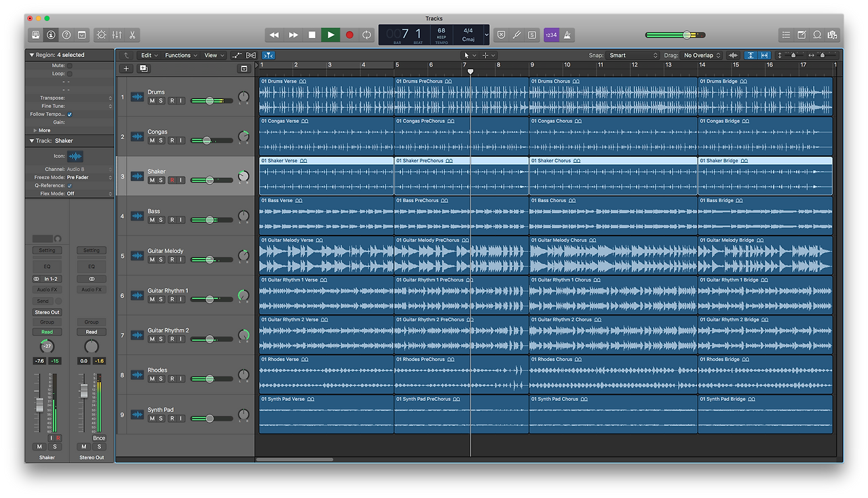The image size is (868, 498).
Task: Open the Edit menu in tracks area
Action: 149,55
